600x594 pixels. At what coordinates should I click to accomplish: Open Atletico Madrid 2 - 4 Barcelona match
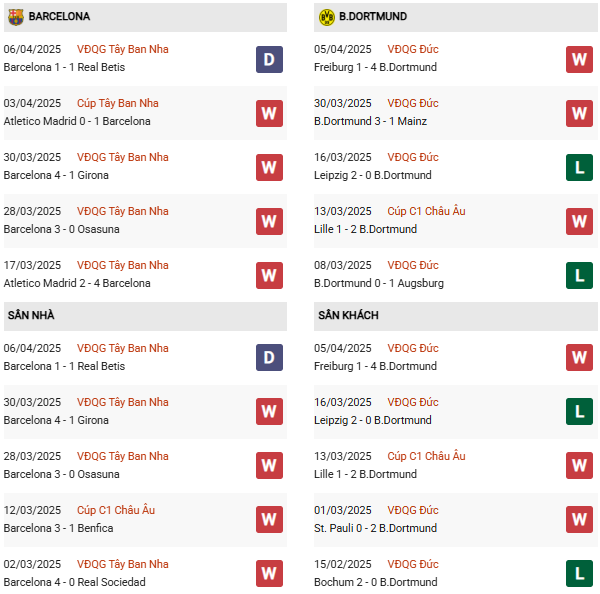tap(77, 284)
